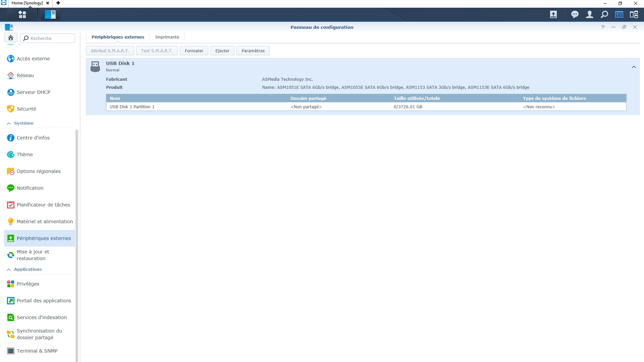Open the widgets panel icon
Screen dimensions: 644x362
click(619, 14)
